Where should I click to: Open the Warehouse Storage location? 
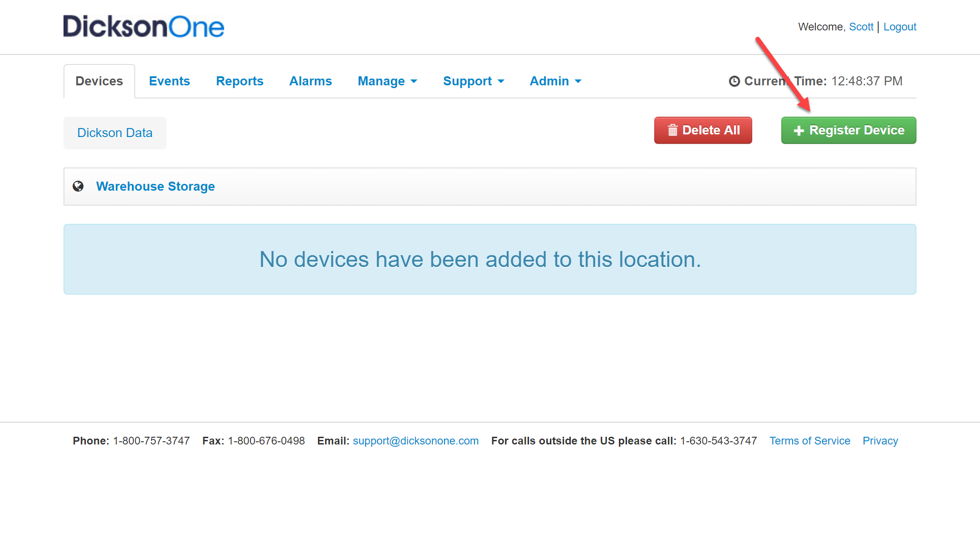point(156,187)
